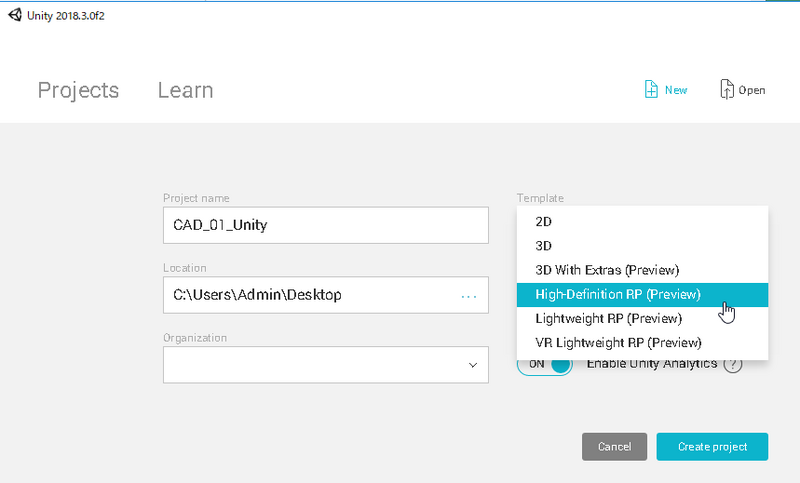The height and width of the screenshot is (483, 800).
Task: Click the Cancel button
Action: point(614,447)
